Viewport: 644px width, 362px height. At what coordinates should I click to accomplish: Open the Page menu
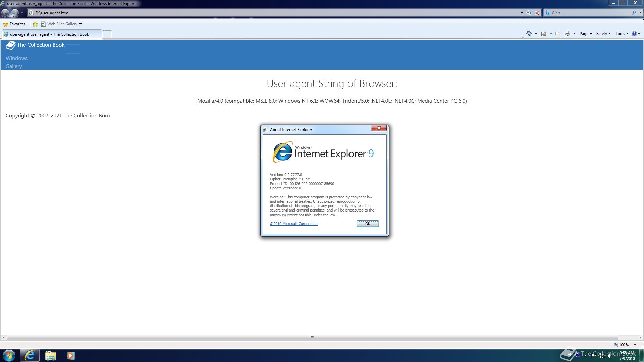(x=585, y=34)
